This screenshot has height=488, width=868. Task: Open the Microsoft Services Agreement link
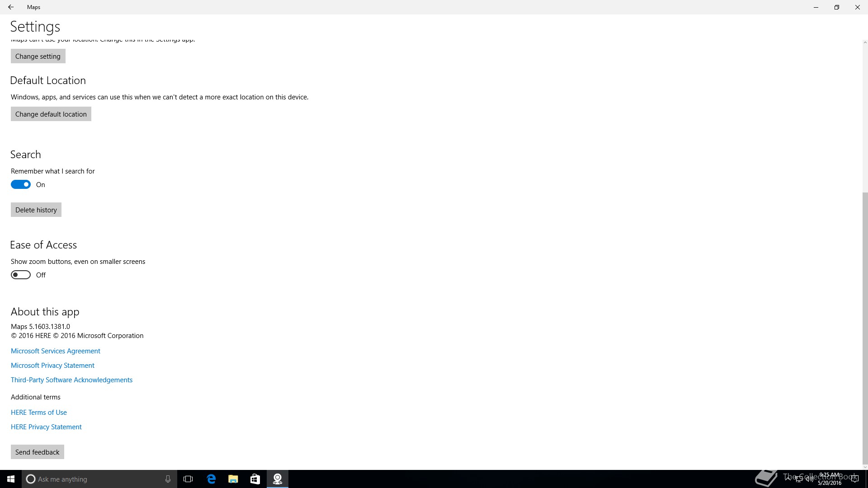(x=56, y=351)
